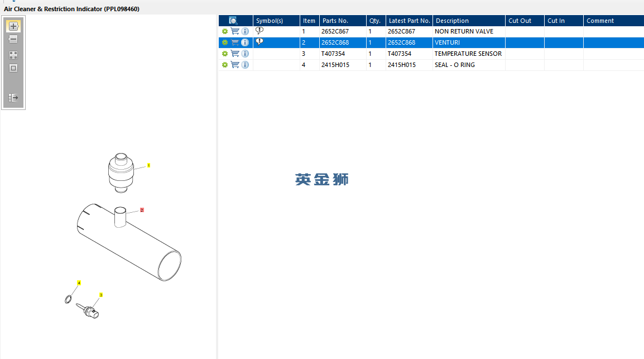The image size is (644, 359).
Task: Add VENTURI to cart
Action: [x=235, y=42]
